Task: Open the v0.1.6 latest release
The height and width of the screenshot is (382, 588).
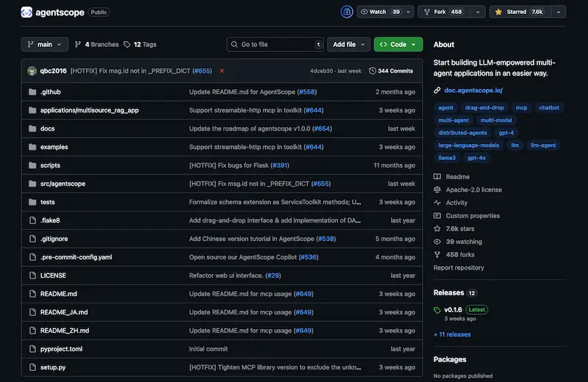Action: (x=453, y=310)
